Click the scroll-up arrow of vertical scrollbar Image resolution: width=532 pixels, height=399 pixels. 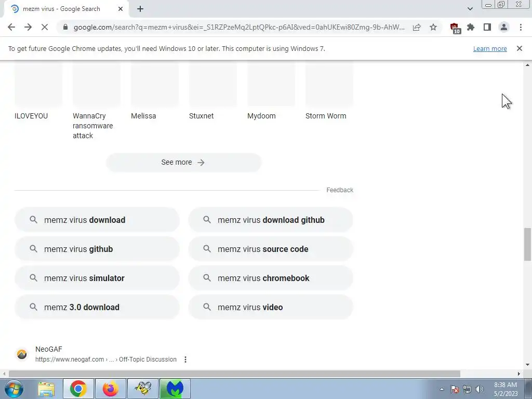(527, 65)
